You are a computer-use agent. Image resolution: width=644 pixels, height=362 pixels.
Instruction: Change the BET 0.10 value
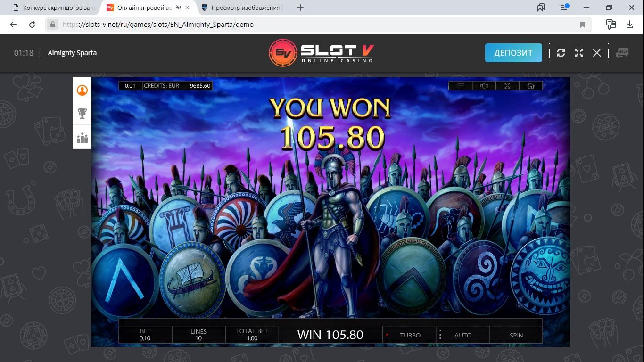coord(145,335)
